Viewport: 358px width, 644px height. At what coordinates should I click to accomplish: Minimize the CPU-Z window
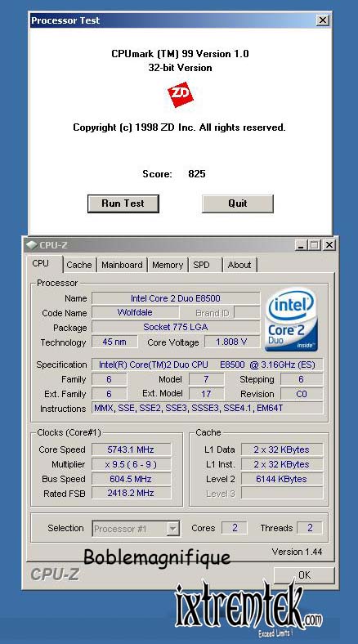(x=301, y=245)
